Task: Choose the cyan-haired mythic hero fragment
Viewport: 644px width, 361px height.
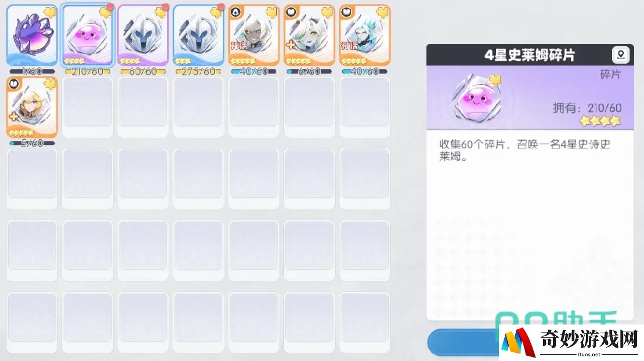Action: 365,35
